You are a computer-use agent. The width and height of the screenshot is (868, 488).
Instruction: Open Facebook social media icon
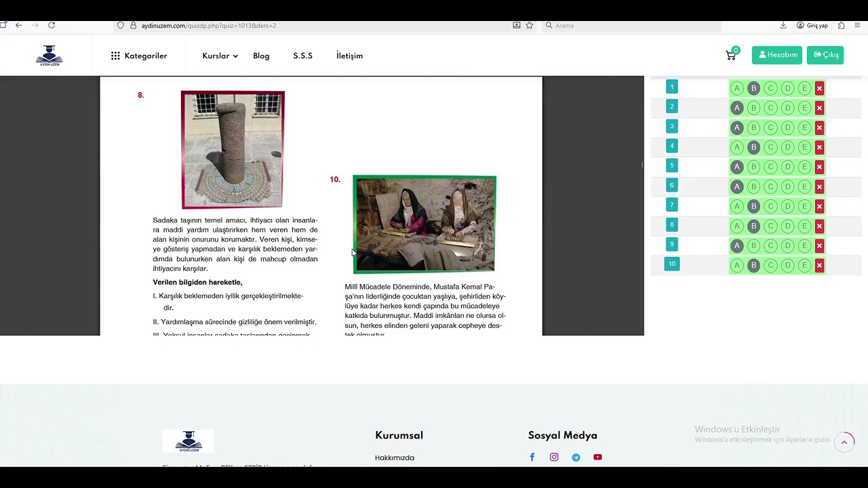(532, 457)
